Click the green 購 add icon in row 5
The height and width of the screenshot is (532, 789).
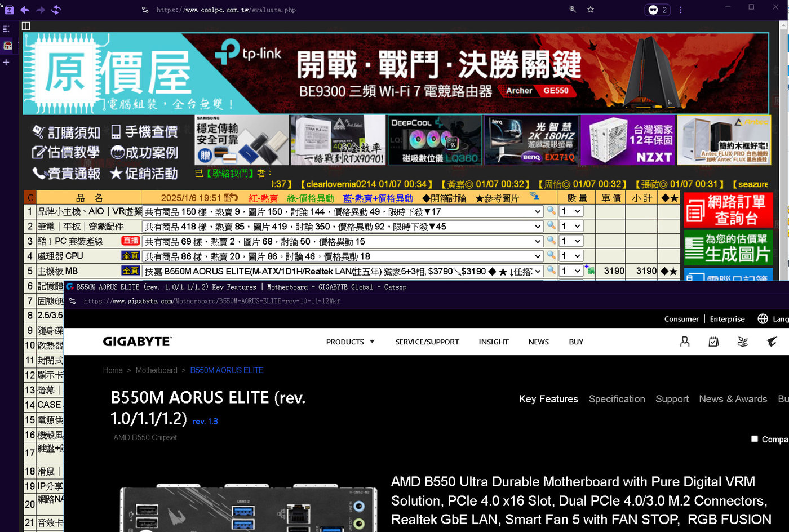[589, 270]
